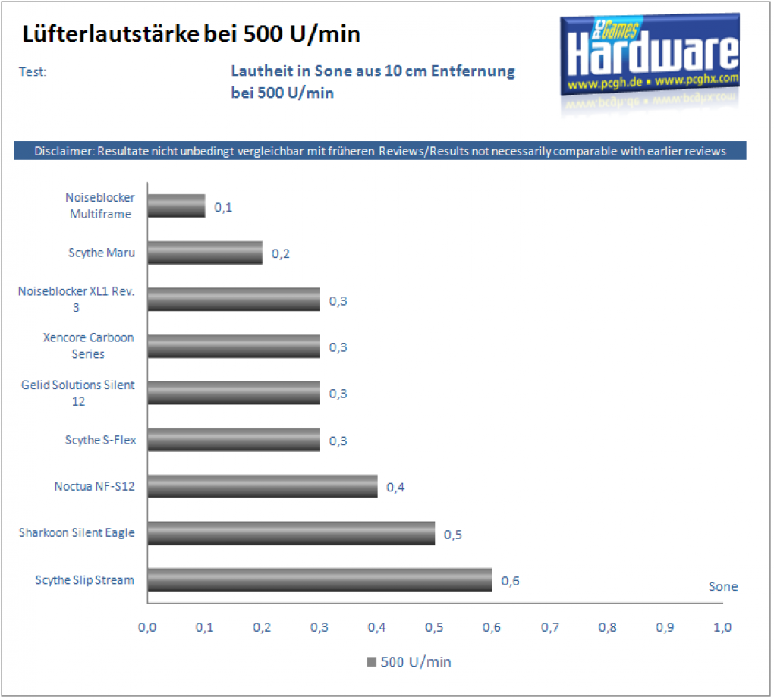
Task: Click the 0,4 value beside Noctua NF-S12
Action: 396,488
